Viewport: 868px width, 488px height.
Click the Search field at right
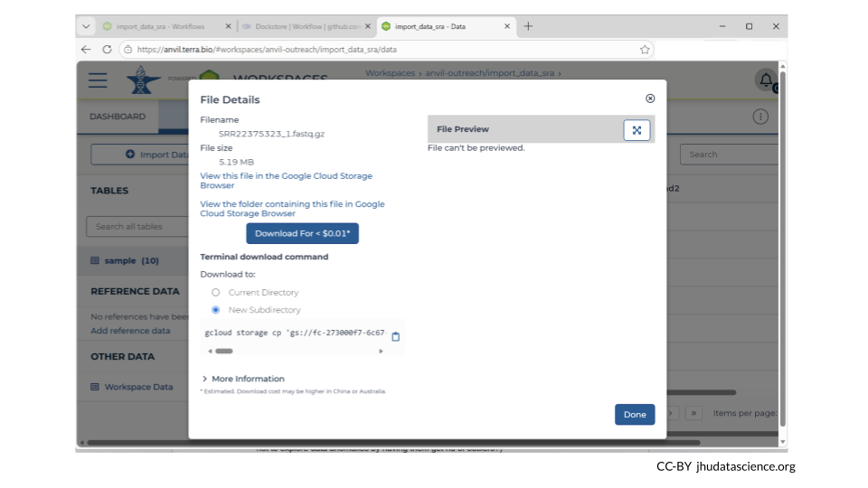729,155
